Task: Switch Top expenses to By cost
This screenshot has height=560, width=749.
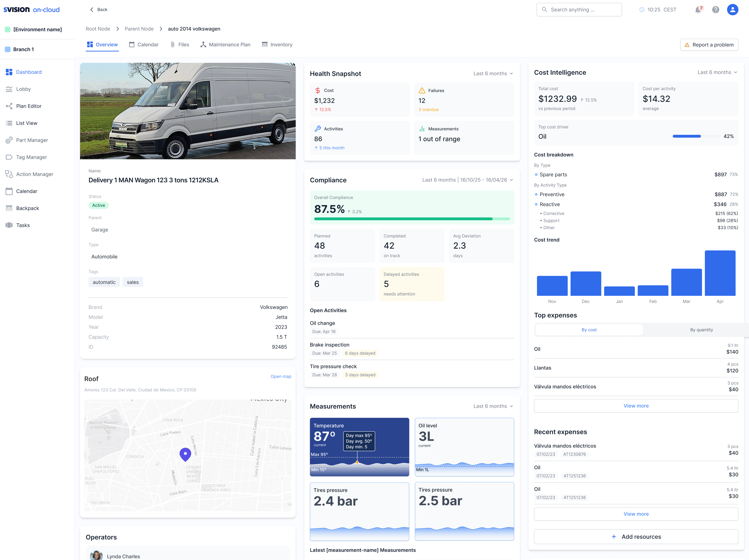Action: pyautogui.click(x=589, y=330)
